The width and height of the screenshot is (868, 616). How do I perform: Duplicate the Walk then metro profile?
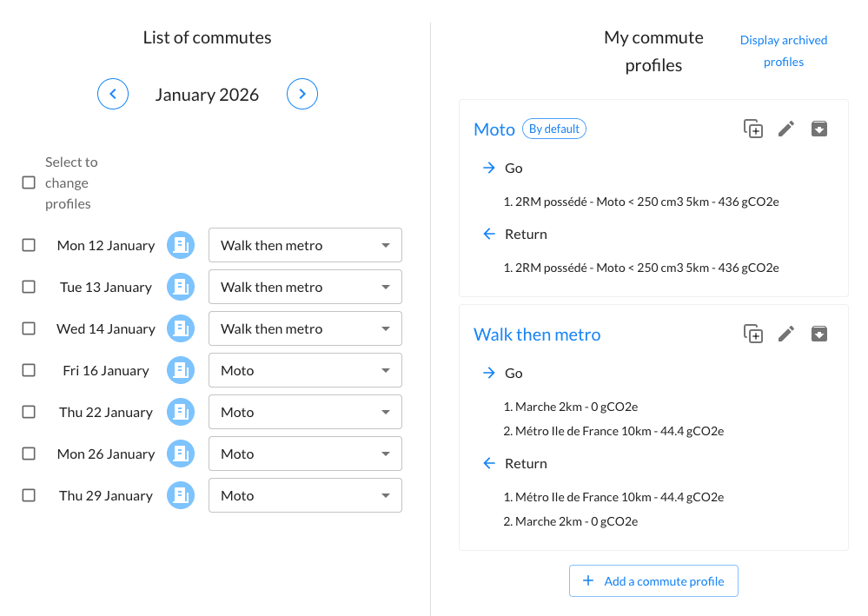point(752,333)
